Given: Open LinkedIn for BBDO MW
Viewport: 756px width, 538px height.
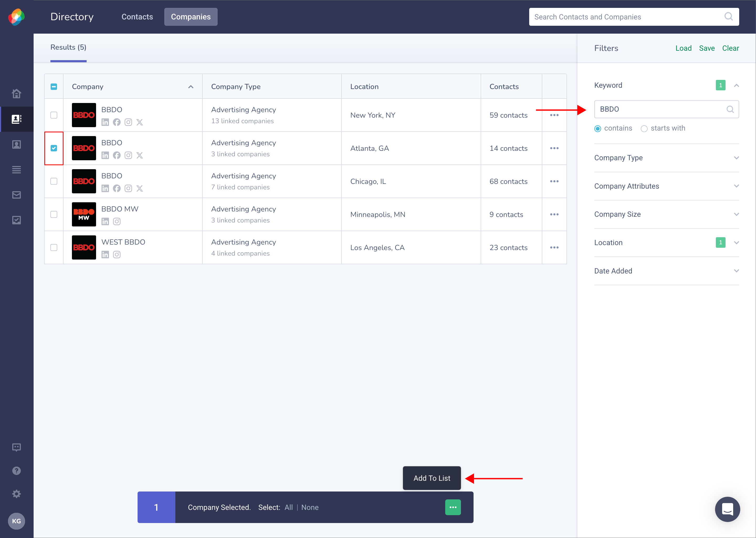Looking at the screenshot, I should coord(105,222).
